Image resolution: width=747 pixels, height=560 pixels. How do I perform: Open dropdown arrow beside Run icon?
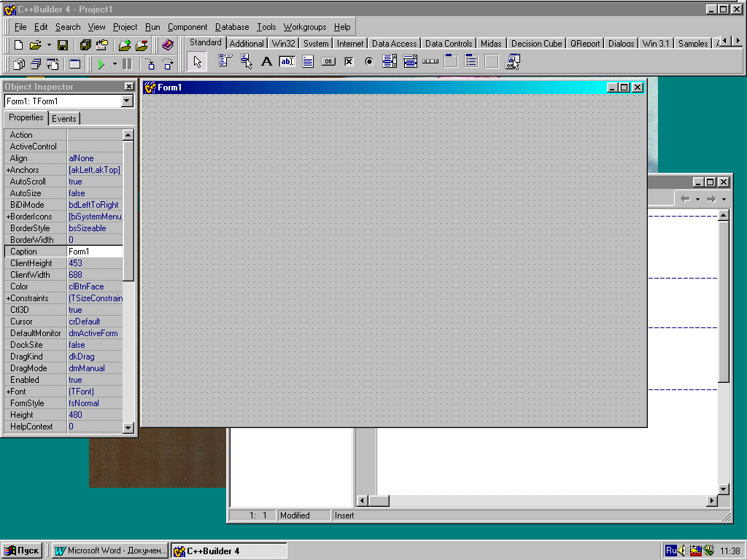(x=115, y=64)
